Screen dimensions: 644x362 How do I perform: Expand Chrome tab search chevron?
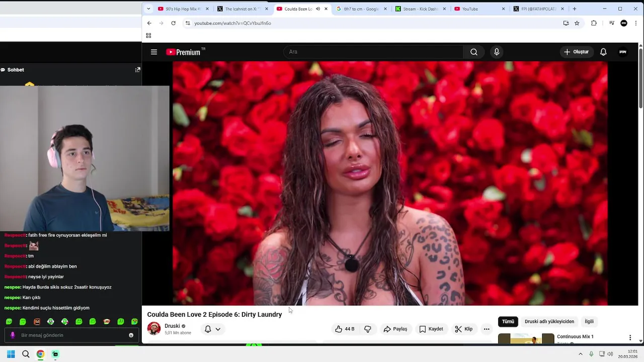(148, 9)
